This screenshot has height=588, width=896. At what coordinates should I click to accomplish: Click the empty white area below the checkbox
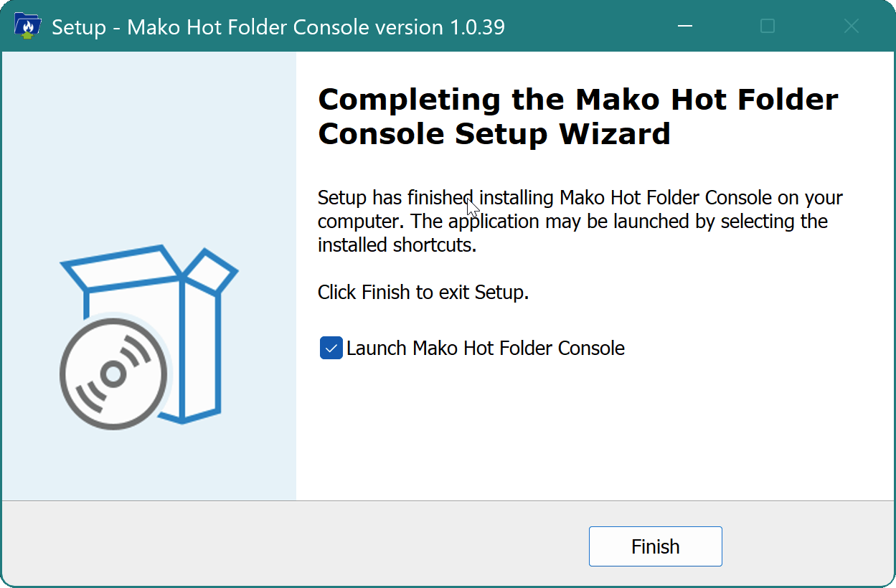574,430
